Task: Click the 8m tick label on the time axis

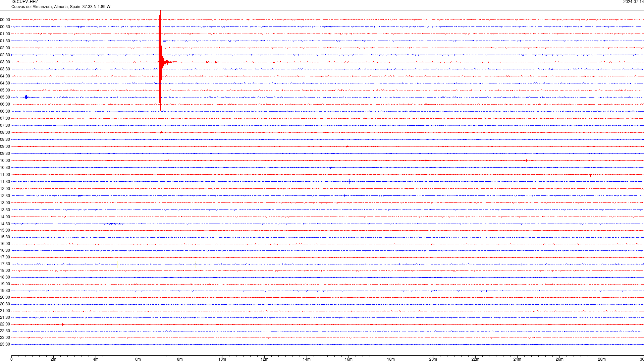Action: point(180,359)
